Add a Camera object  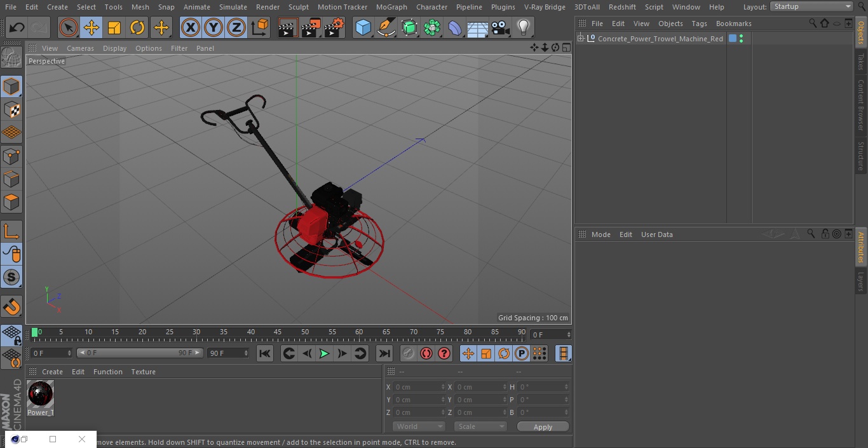click(x=500, y=27)
